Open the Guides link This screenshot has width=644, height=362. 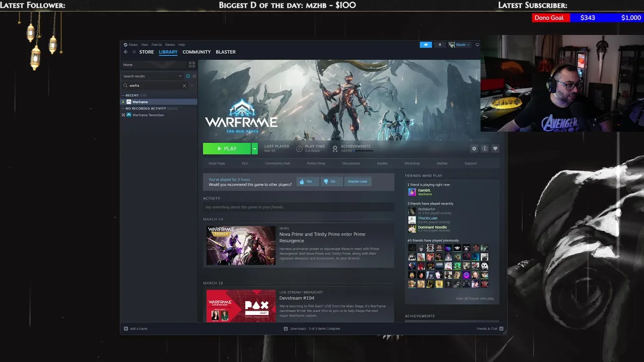coord(382,163)
